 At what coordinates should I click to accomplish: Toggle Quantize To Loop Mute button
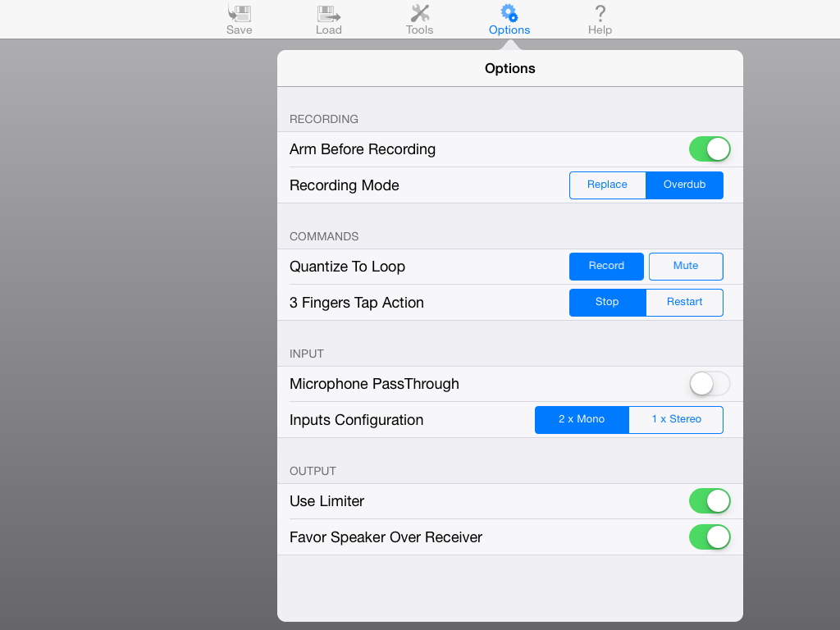pos(686,267)
